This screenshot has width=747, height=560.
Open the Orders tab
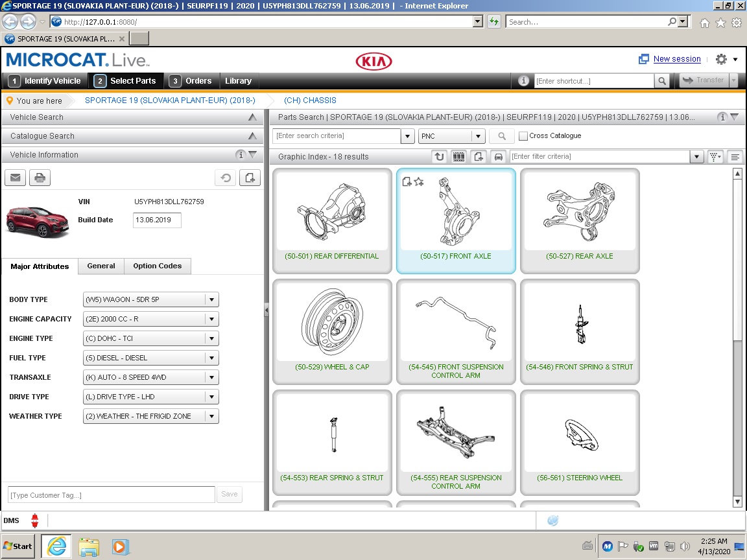[x=191, y=81]
